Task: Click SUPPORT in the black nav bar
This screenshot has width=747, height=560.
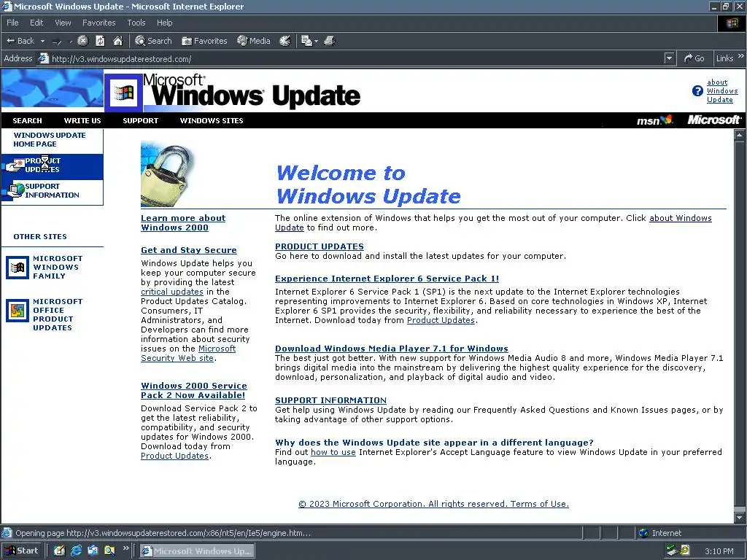Action: [x=141, y=120]
